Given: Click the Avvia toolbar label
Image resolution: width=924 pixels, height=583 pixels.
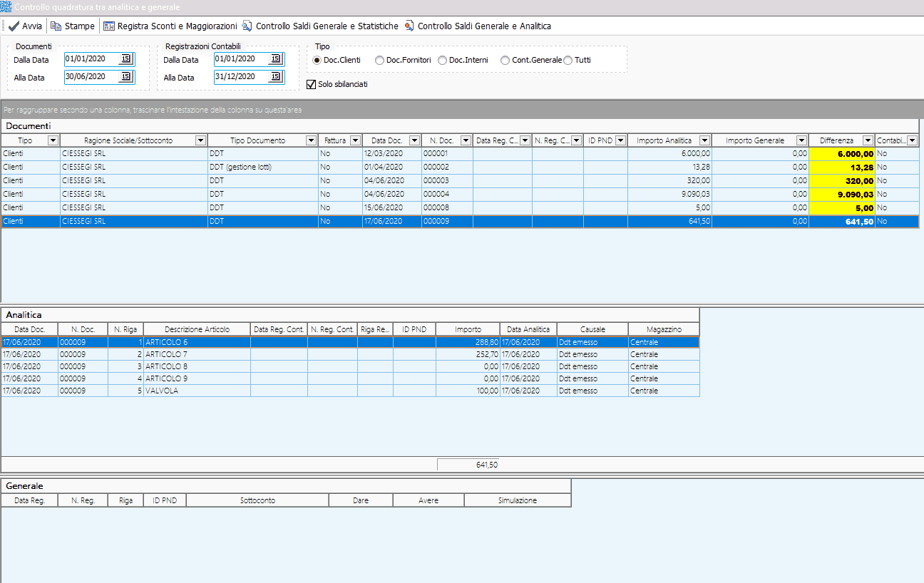Looking at the screenshot, I should coord(32,26).
